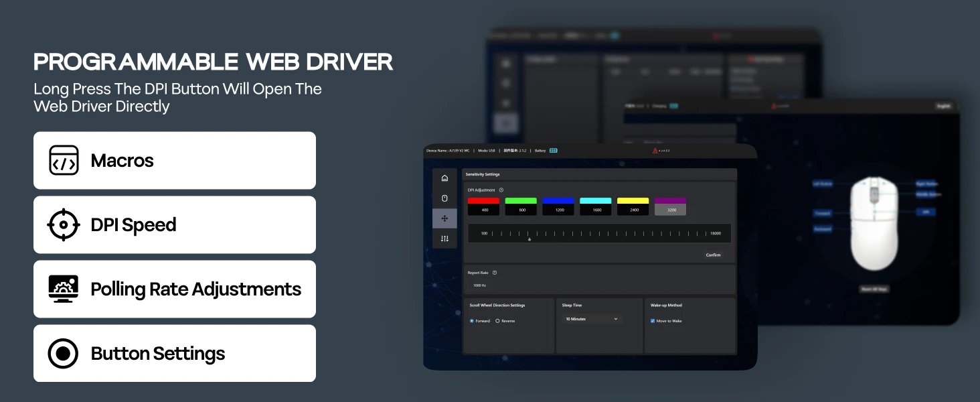Click Backward key label in mouse diagram window
Viewport: 980px width, 402px height.
point(823,228)
